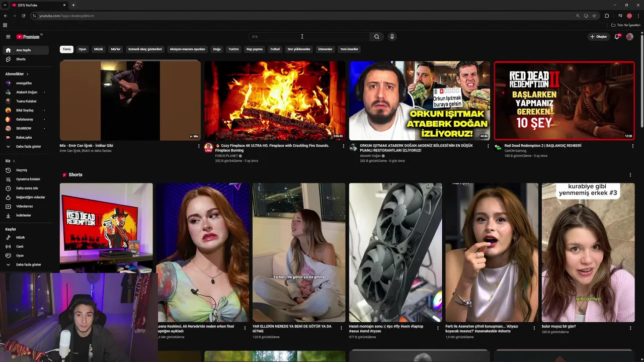Focus the Ara search field
The height and width of the screenshot is (362, 644).
[308, 37]
